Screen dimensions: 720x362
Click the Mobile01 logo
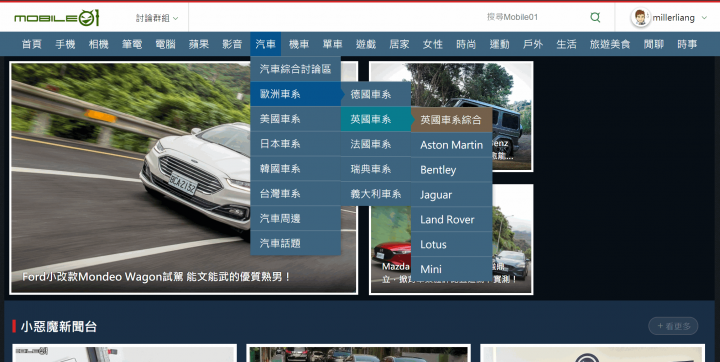click(x=56, y=18)
